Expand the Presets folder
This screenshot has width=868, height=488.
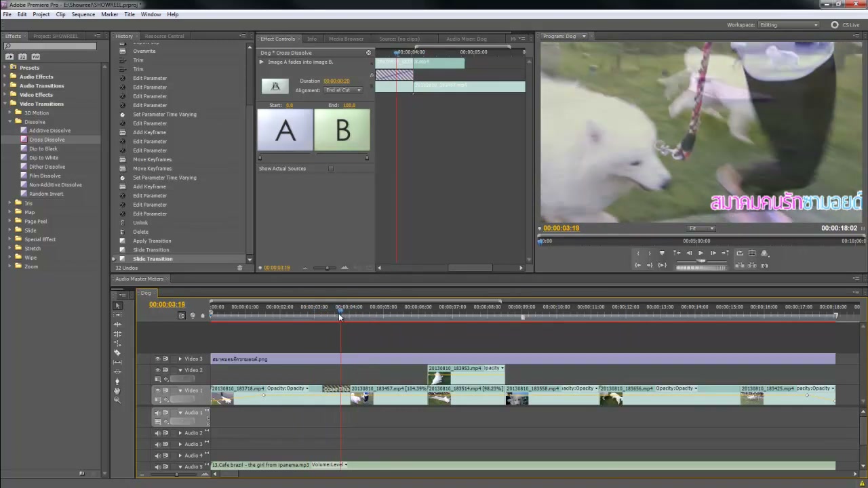pos(5,68)
